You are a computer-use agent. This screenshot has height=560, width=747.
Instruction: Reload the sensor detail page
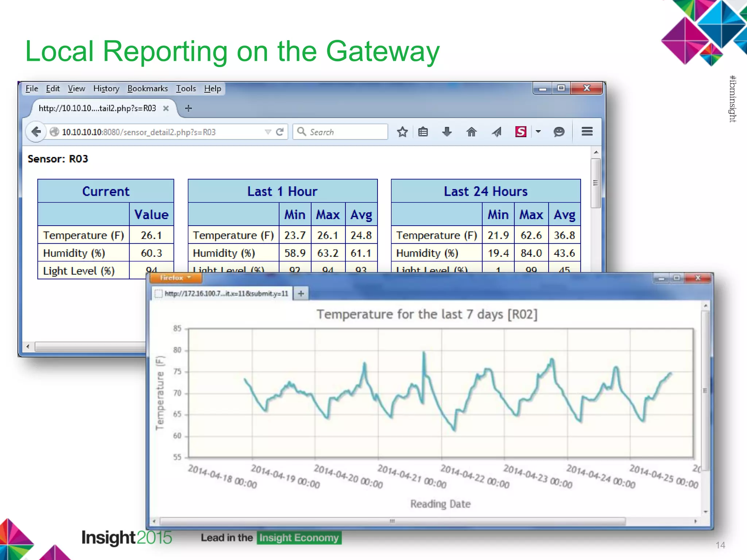tap(280, 132)
